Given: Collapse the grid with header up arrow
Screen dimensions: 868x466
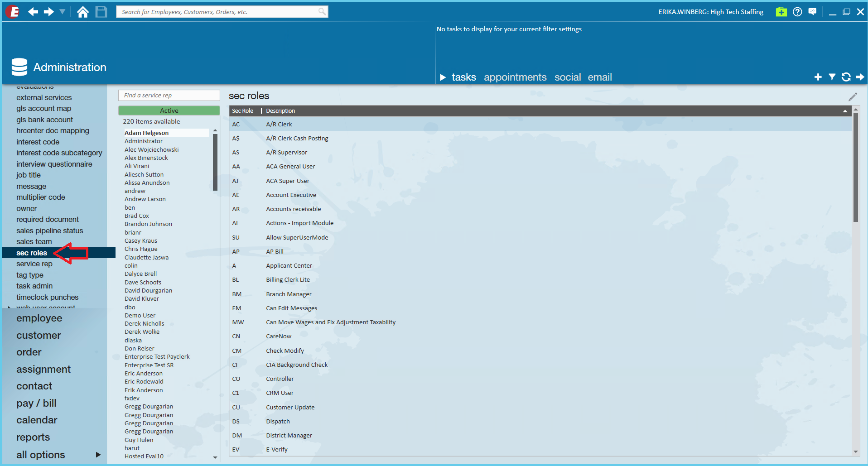Looking at the screenshot, I should [845, 111].
